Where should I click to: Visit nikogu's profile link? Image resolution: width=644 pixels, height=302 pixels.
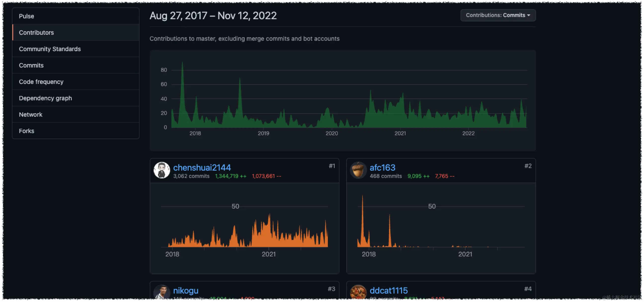click(x=186, y=290)
